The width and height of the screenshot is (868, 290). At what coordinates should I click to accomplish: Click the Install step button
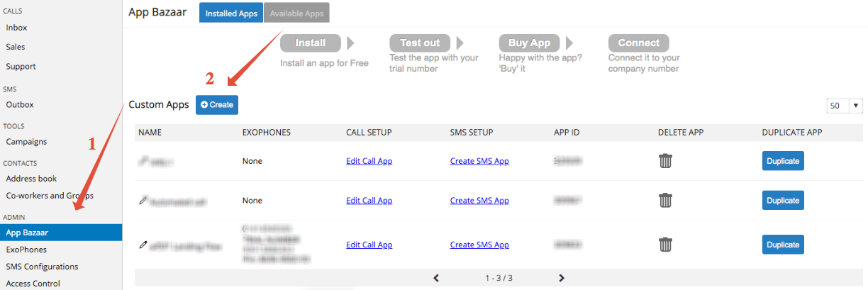tap(311, 43)
